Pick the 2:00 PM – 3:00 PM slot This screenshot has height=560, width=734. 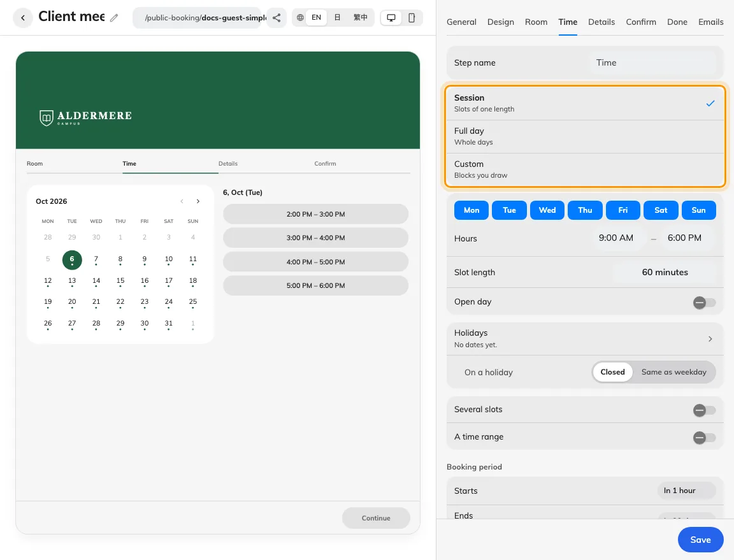click(315, 215)
